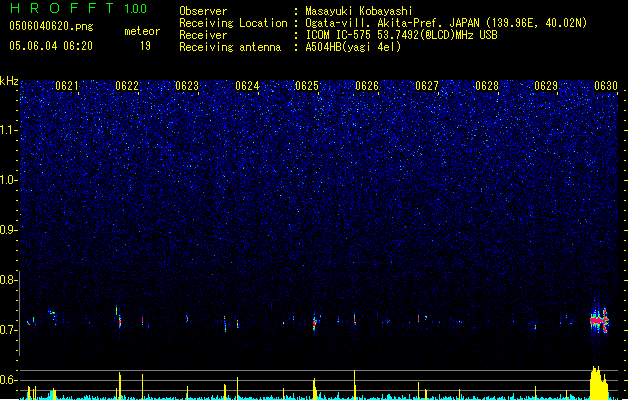Click the 'meteor' label
Image resolution: width=629 pixels, height=400 pixels.
tap(142, 31)
